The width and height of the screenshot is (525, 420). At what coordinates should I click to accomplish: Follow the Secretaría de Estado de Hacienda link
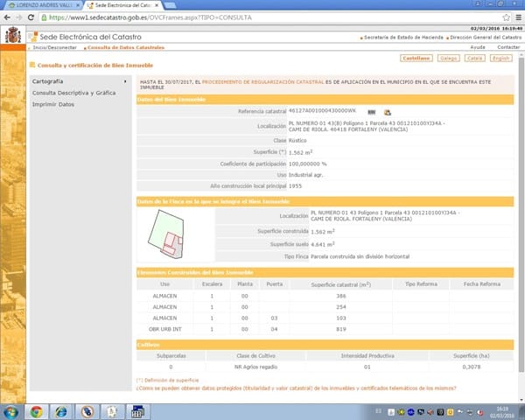coord(403,38)
